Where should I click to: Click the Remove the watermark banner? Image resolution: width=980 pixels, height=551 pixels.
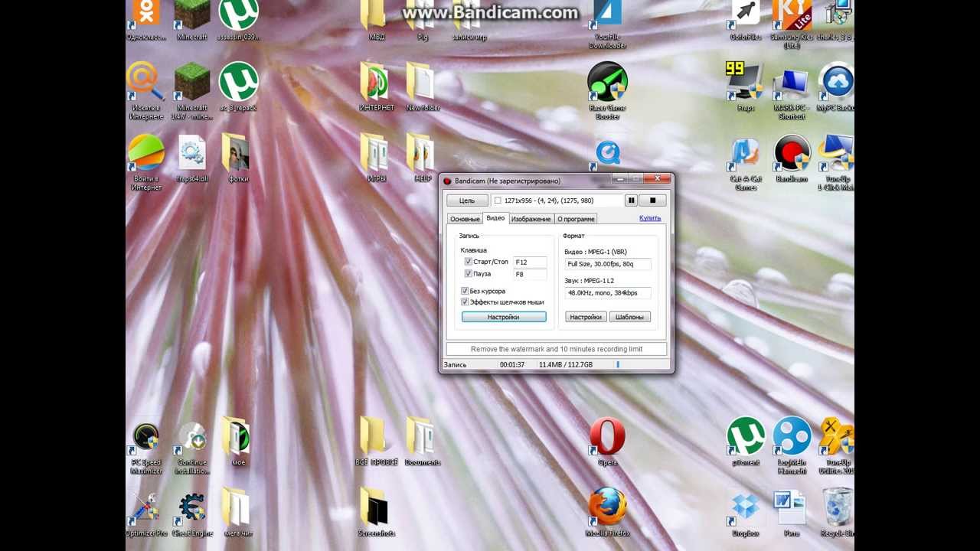(557, 349)
